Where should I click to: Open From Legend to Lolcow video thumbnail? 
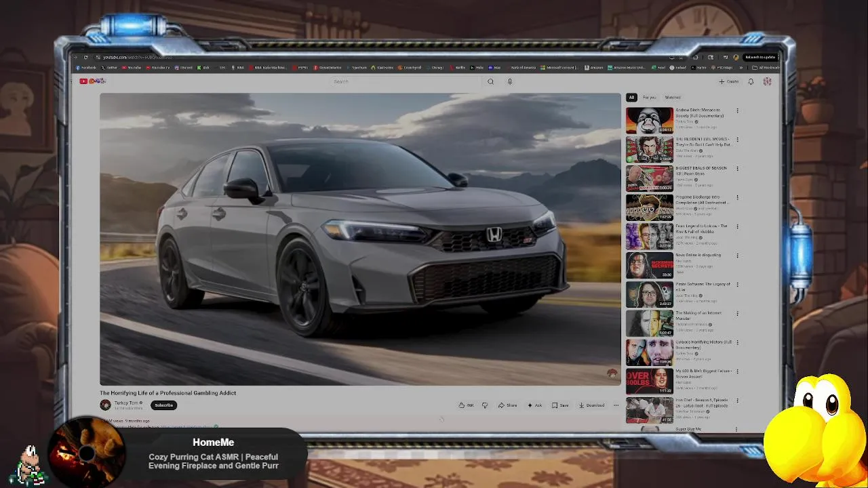[x=650, y=237]
